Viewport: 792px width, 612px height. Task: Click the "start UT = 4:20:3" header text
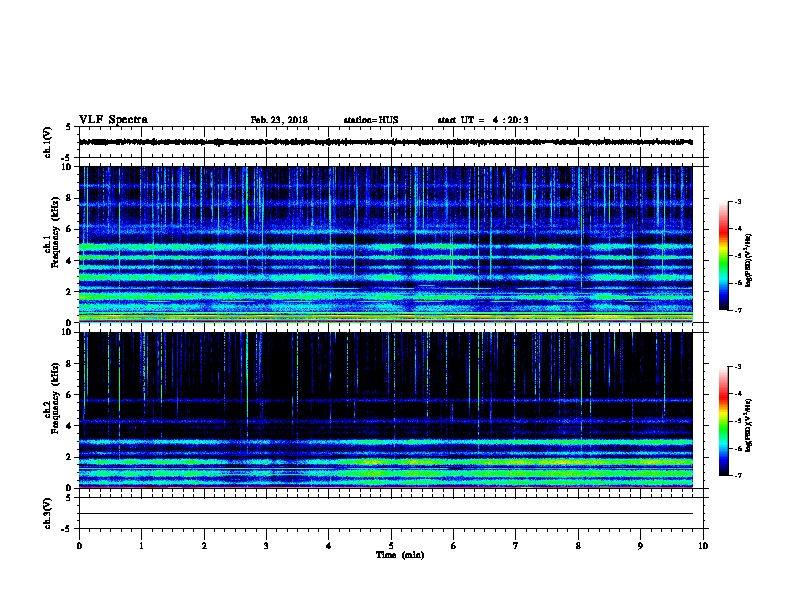click(483, 120)
